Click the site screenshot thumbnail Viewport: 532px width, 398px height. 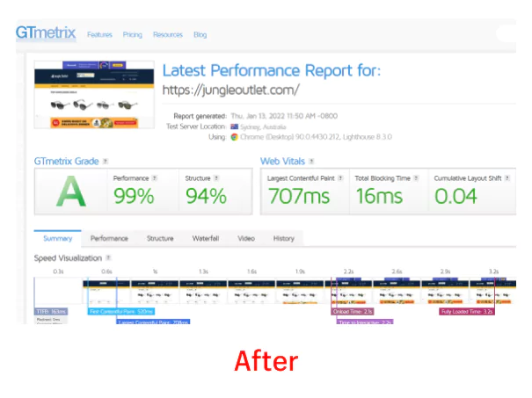[92, 98]
